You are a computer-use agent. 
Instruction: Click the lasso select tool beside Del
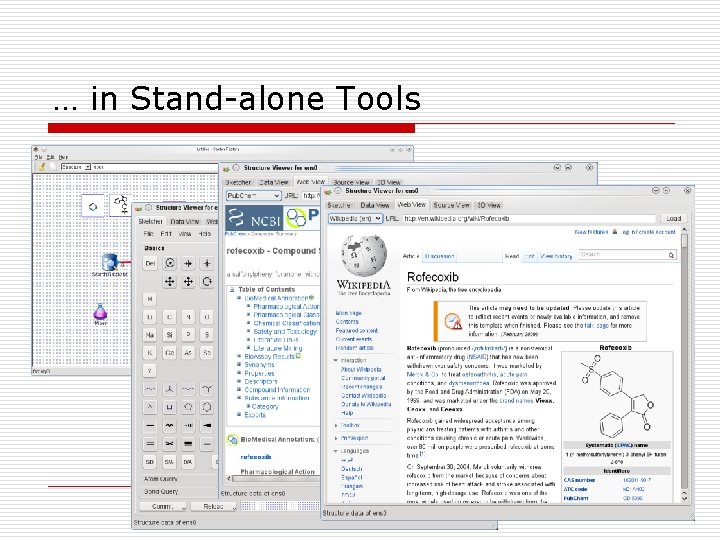[169, 264]
